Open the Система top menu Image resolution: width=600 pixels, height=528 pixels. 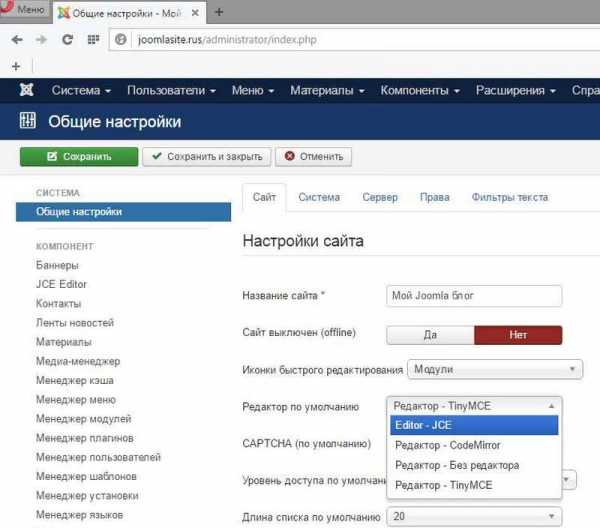[x=81, y=90]
